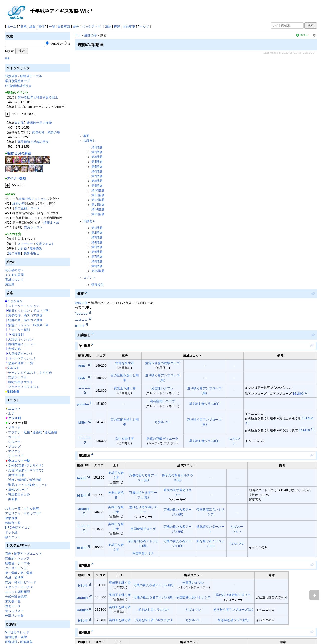322x644 pixels.
Task: Open the ブラック rarity link
Action: [x=14, y=428]
